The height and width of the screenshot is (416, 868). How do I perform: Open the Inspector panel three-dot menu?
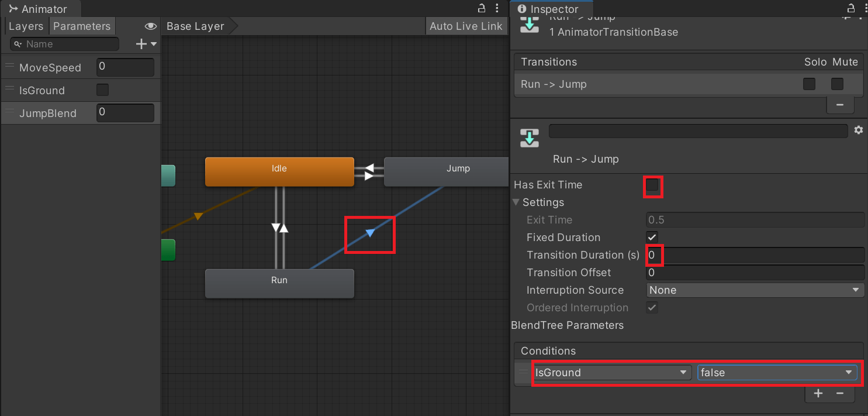pyautogui.click(x=864, y=8)
